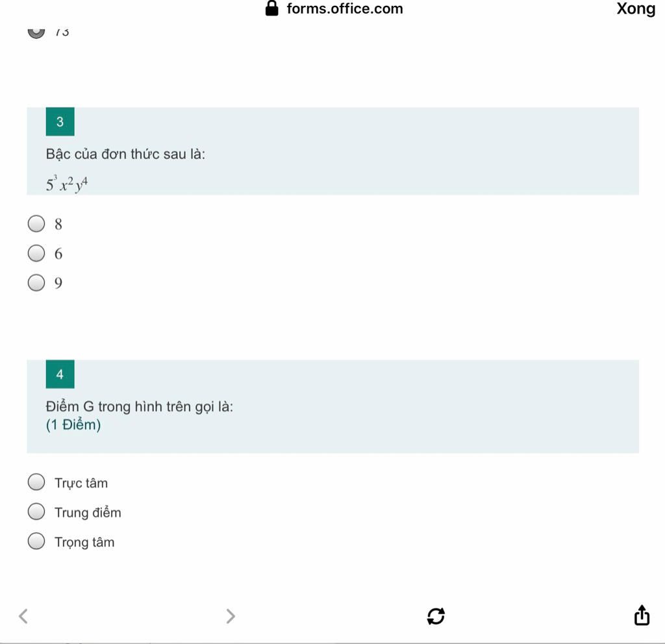665x644 pixels.
Task: Click the partially visible selected radio button
Action: (36, 31)
